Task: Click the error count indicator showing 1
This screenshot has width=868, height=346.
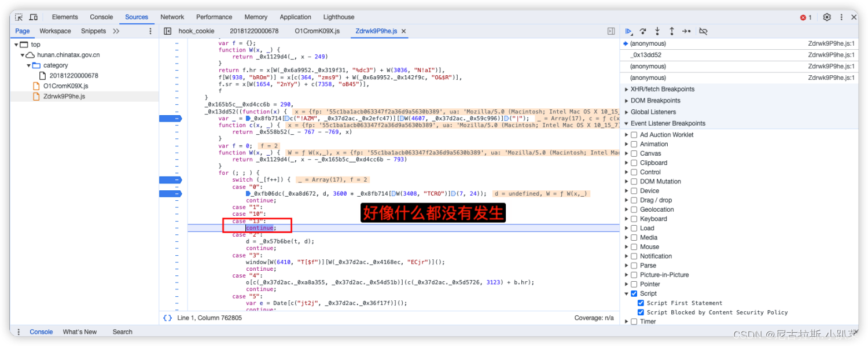Action: [x=804, y=17]
